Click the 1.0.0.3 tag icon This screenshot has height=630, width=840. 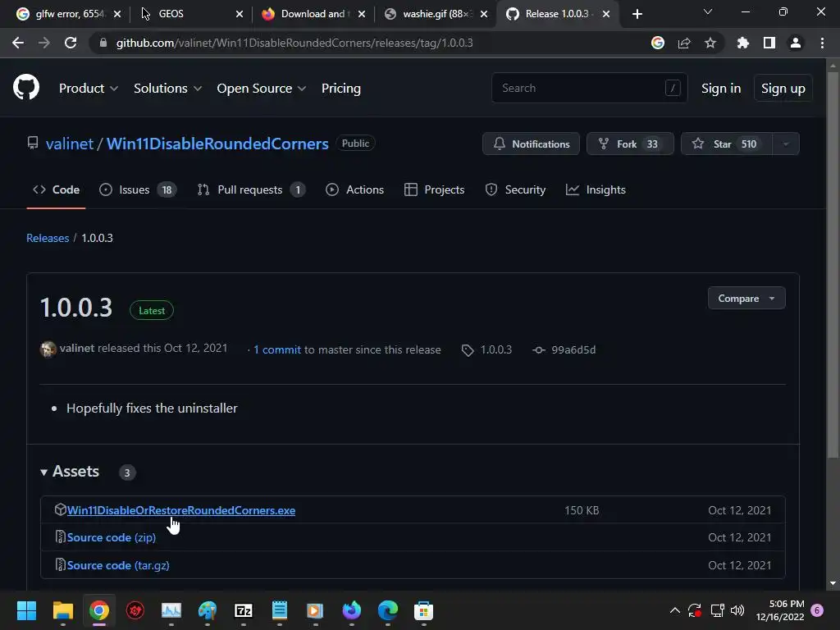pos(468,350)
